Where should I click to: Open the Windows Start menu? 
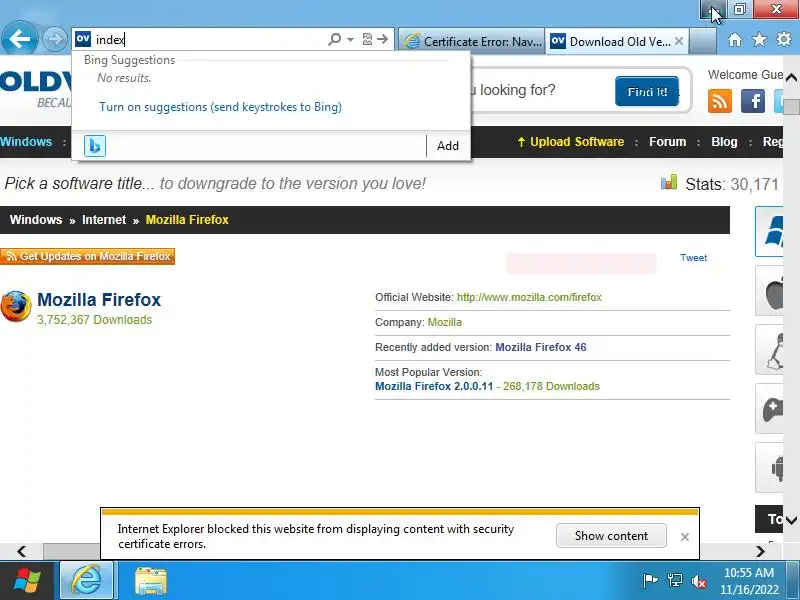coord(27,581)
